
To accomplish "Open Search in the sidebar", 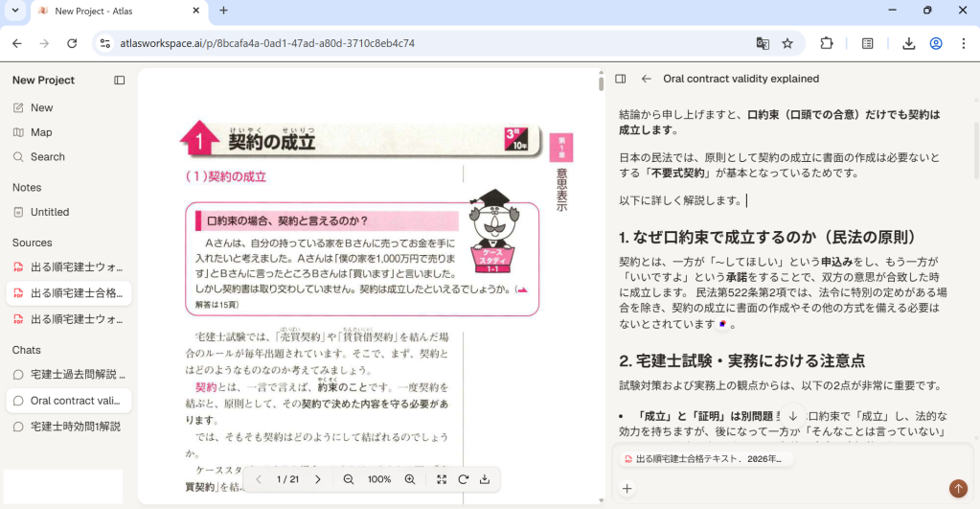I will click(x=47, y=157).
